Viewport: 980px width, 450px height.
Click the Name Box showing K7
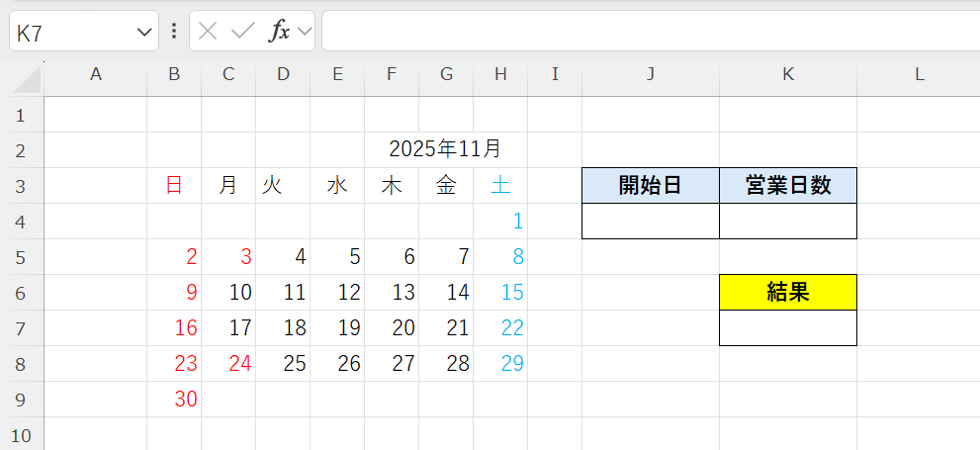click(84, 31)
